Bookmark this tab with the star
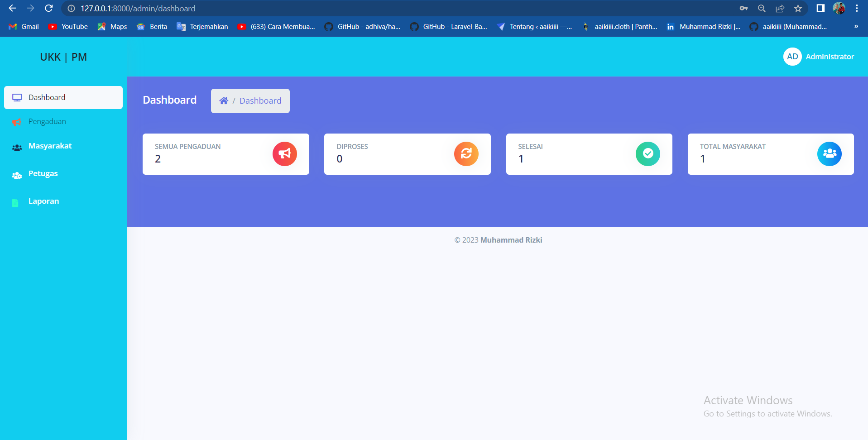Viewport: 868px width, 440px height. 798,8
